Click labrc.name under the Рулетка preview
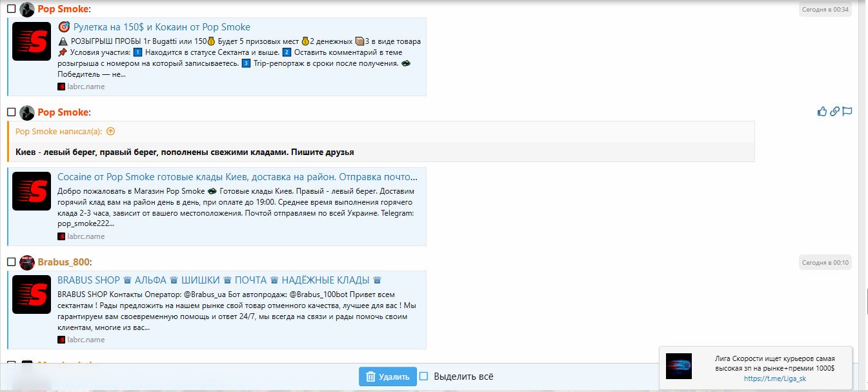This screenshot has height=392, width=868. 86,87
